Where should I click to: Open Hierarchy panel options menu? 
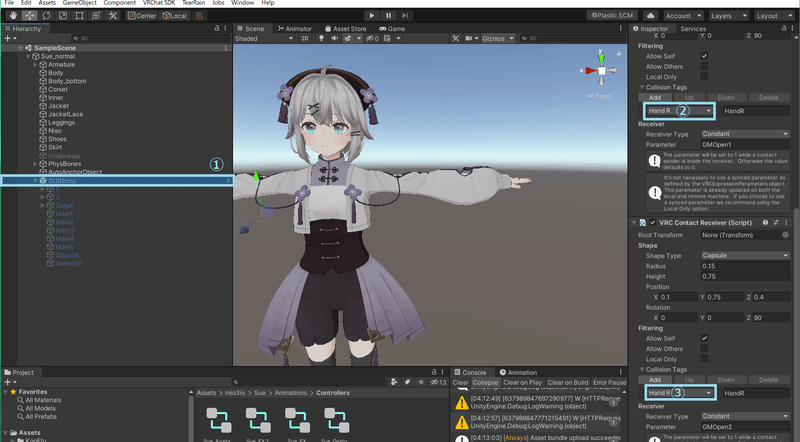click(x=225, y=29)
